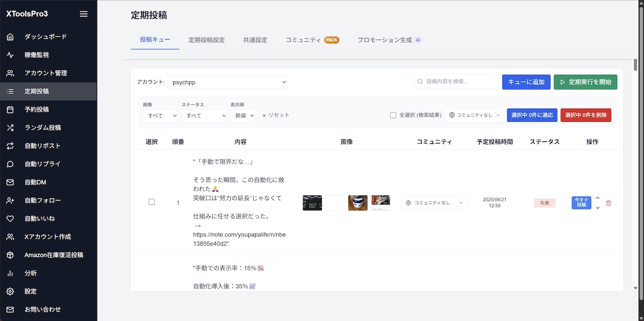This screenshot has width=644, height=321.
Task: Click the 投稿内容を検索 search field
Action: point(457,82)
